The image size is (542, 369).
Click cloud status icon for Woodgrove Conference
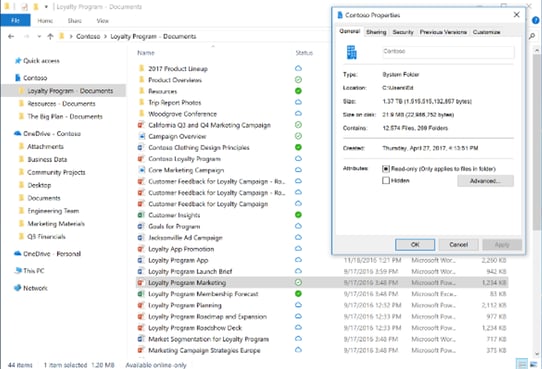[x=298, y=113]
